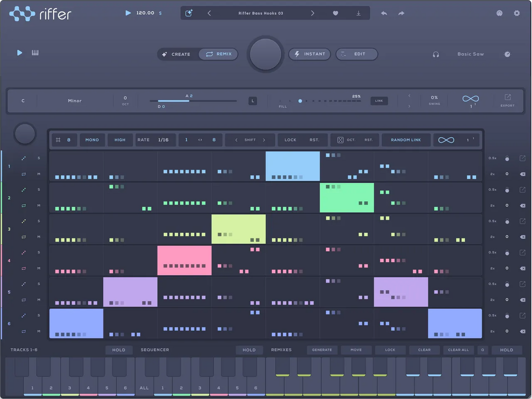Click the heart favorite icon for preset

tap(336, 13)
